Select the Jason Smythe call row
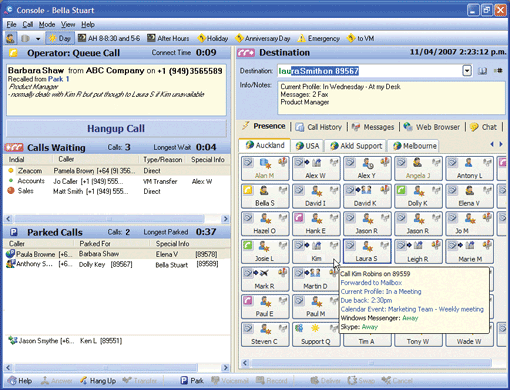Image resolution: width=510 pixels, height=390 pixels. (x=117, y=341)
